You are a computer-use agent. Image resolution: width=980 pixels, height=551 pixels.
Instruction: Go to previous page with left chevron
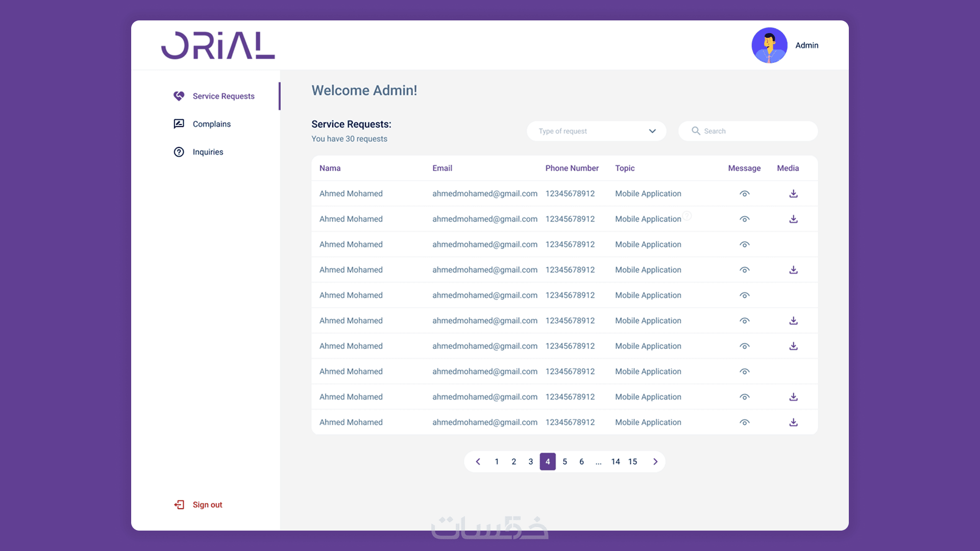[478, 462]
